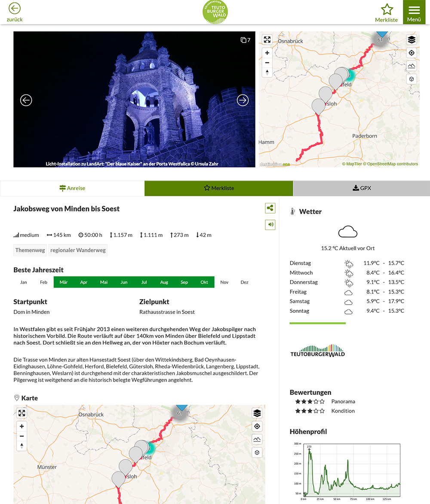Show next photo in image gallery
The image size is (430, 504).
click(243, 100)
